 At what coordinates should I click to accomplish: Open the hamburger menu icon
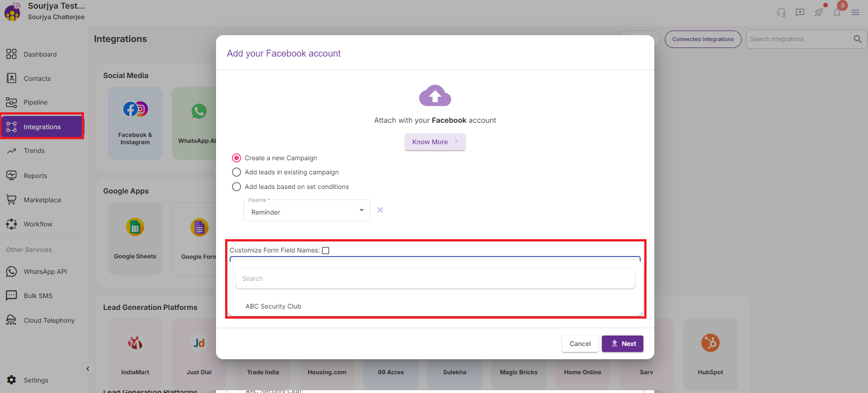pos(855,13)
